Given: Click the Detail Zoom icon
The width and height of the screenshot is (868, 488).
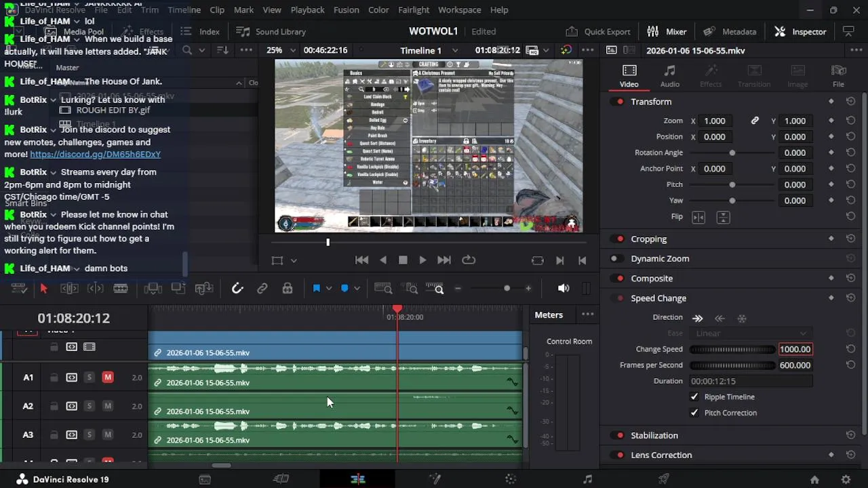Looking at the screenshot, I should [x=408, y=289].
